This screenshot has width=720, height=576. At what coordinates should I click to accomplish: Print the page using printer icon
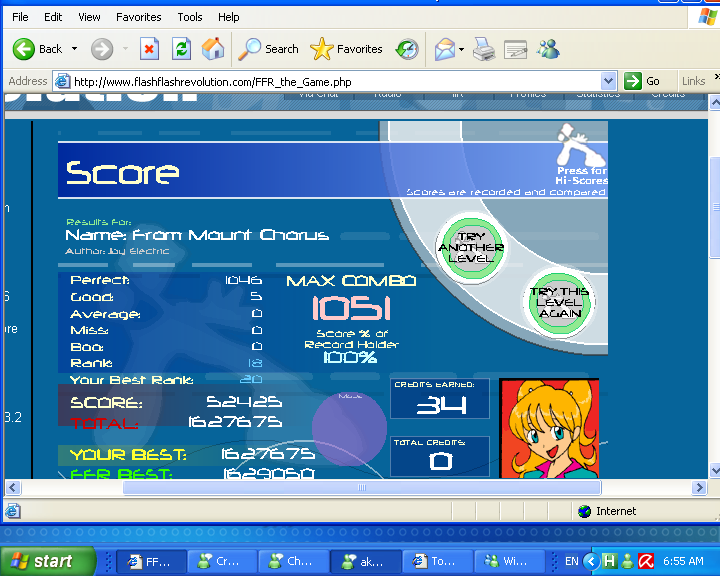click(484, 49)
